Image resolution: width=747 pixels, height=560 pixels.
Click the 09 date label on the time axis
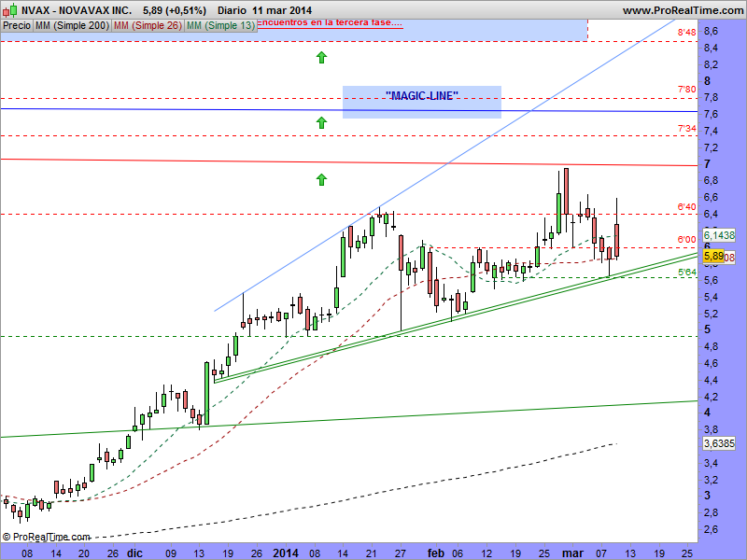171,553
